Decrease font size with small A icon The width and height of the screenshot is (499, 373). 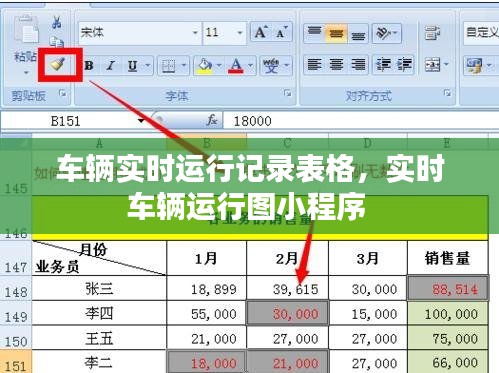[281, 33]
